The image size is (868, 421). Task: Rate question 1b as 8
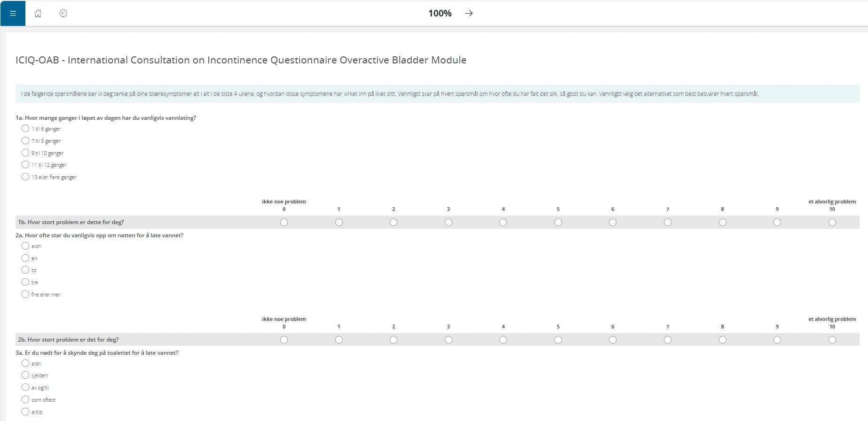click(x=723, y=222)
